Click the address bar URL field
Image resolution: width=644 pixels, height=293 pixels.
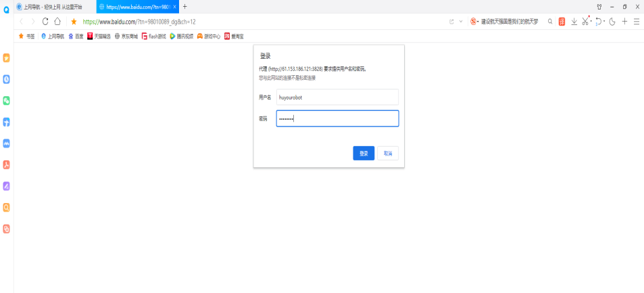coord(262,22)
